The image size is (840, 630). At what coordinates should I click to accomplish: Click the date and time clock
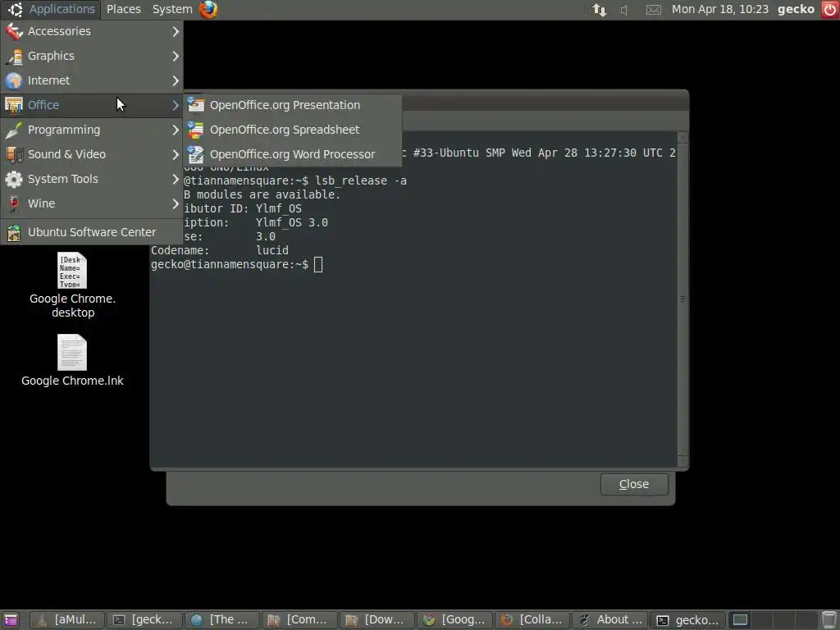click(x=720, y=9)
